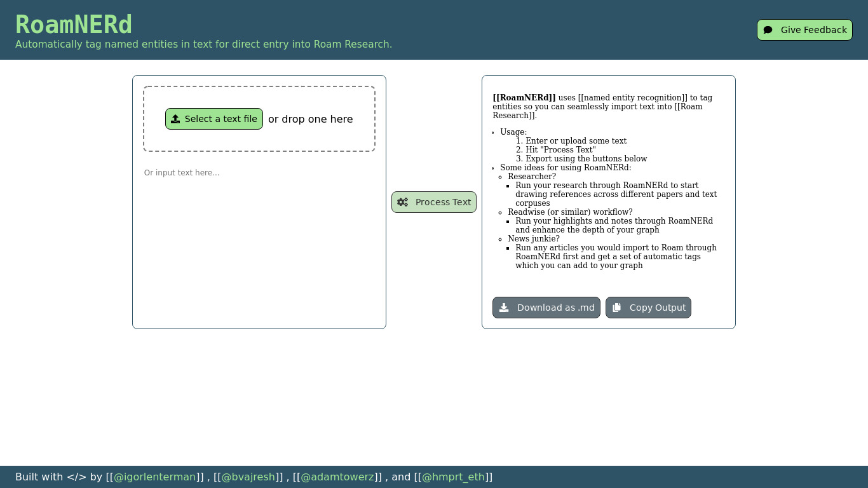Click the step 'Hit "Process Text"'
Image resolution: width=868 pixels, height=488 pixels.
(560, 150)
